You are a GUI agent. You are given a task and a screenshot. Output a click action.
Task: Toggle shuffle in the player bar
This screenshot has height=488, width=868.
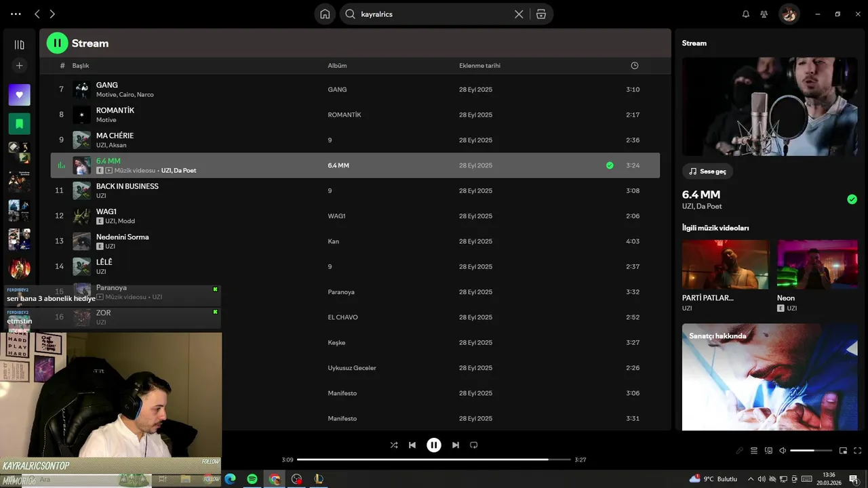point(394,445)
